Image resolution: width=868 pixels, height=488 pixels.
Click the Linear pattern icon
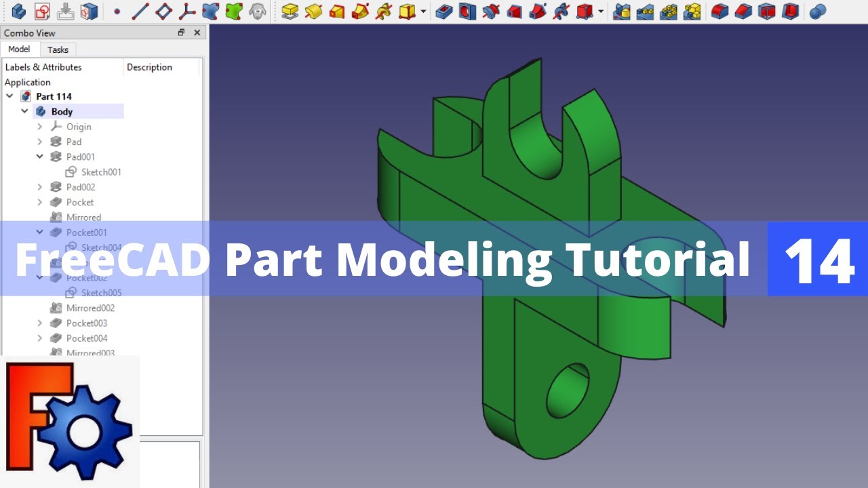click(645, 11)
